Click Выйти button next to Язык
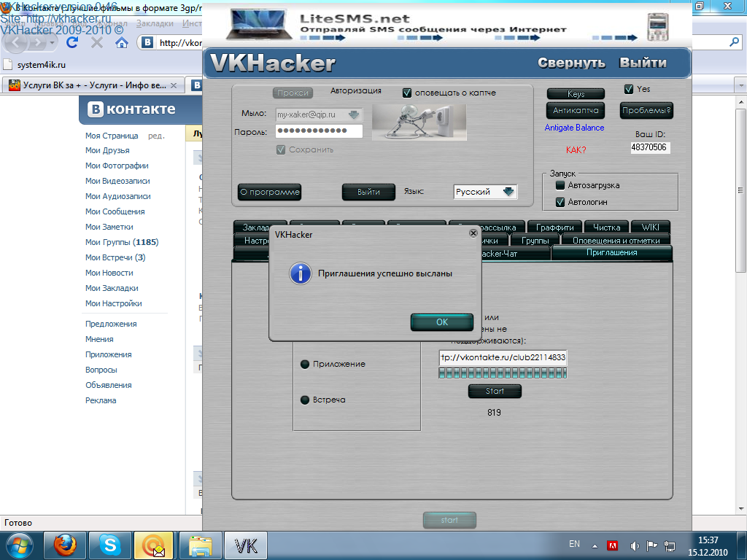Viewport: 747px width, 560px height. click(368, 192)
